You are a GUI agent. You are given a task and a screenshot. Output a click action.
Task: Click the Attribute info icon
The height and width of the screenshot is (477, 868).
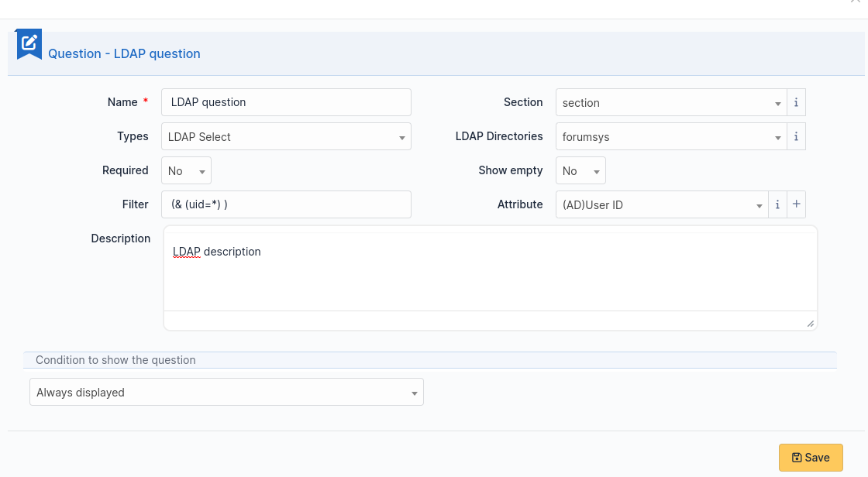coord(777,204)
